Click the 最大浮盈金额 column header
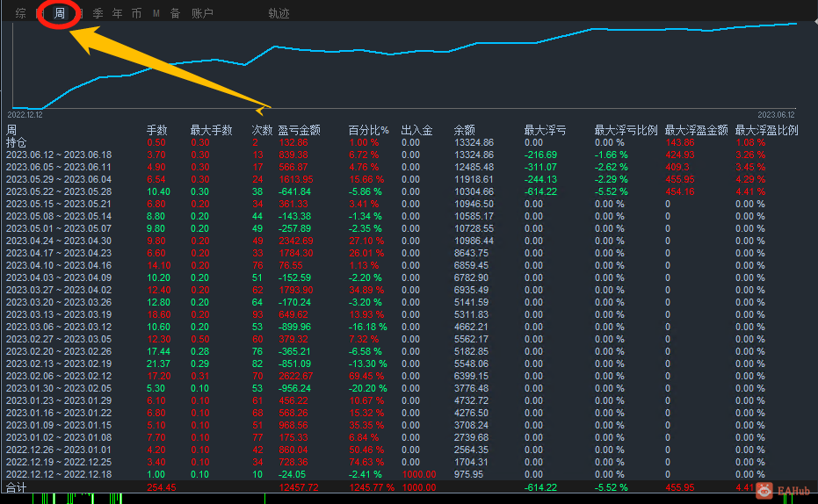The width and height of the screenshot is (818, 504). [697, 130]
